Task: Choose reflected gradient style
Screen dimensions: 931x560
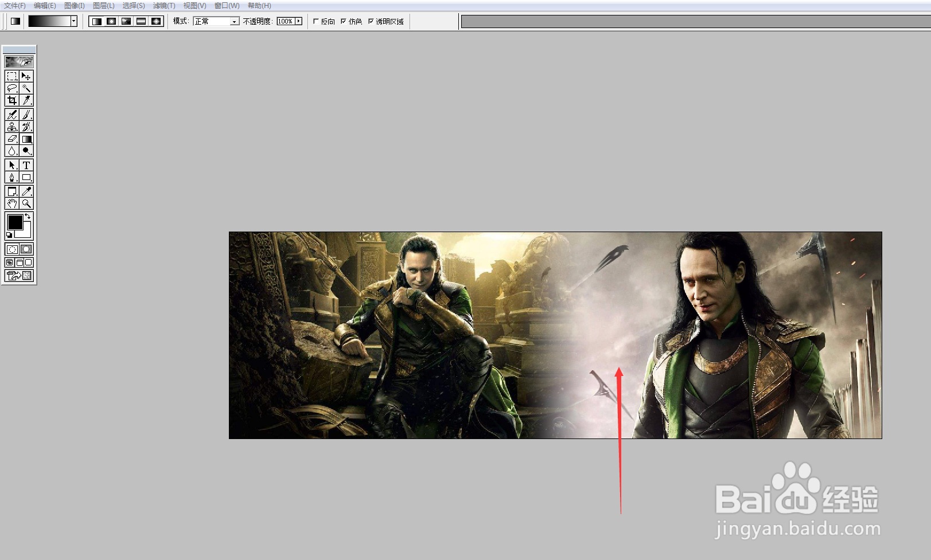Action: 142,21
